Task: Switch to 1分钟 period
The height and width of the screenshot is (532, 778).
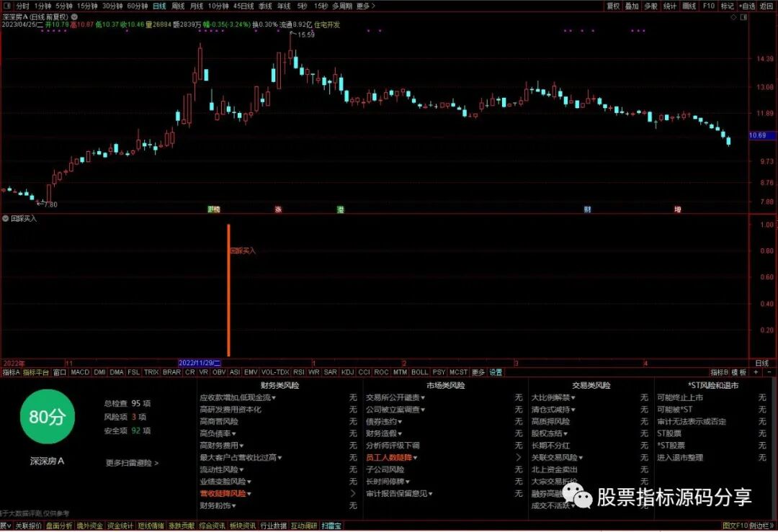Action: pyautogui.click(x=43, y=6)
